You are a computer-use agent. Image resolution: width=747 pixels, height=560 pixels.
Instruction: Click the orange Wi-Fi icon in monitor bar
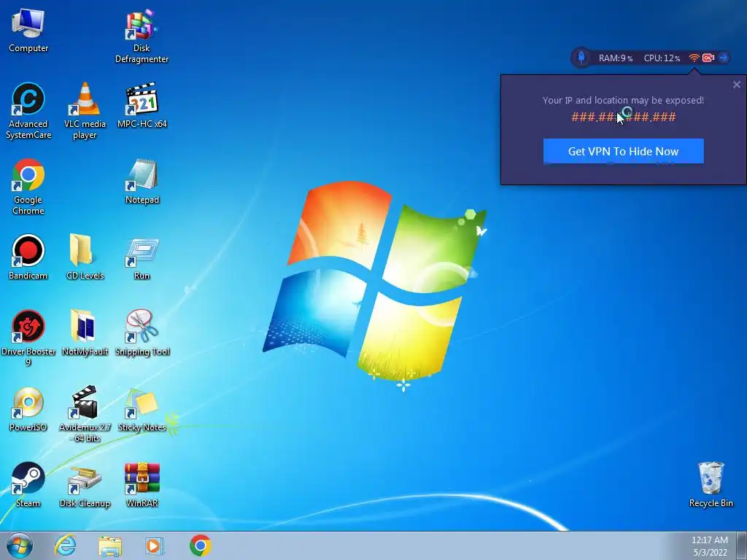tap(694, 58)
